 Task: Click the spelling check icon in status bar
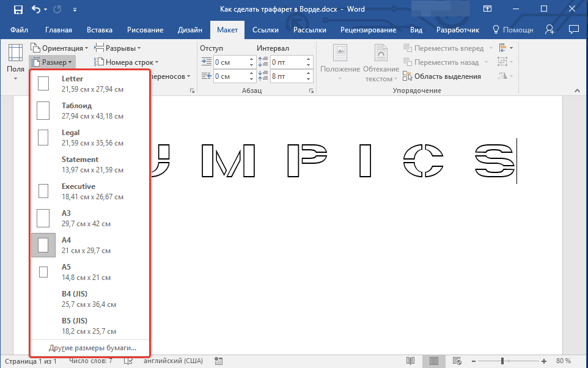tap(128, 361)
